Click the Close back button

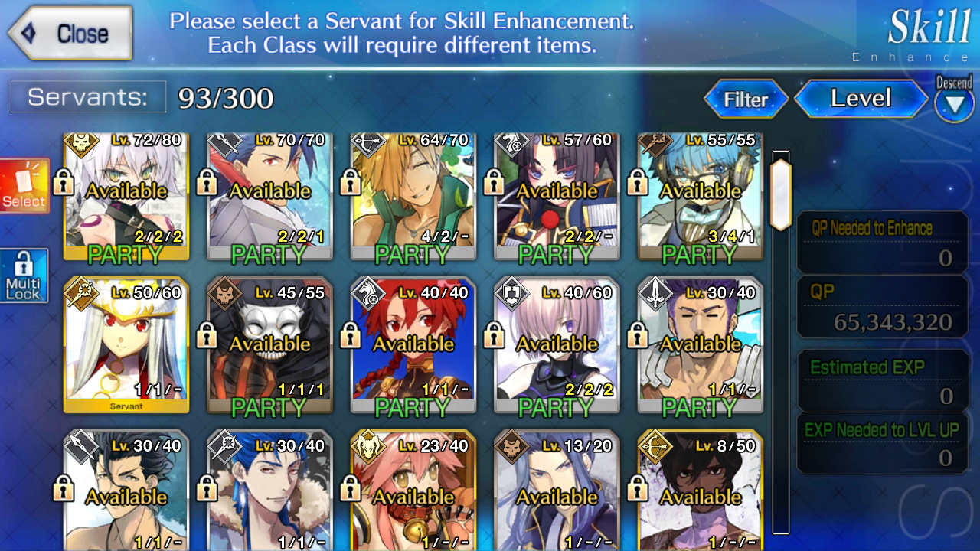pyautogui.click(x=70, y=34)
